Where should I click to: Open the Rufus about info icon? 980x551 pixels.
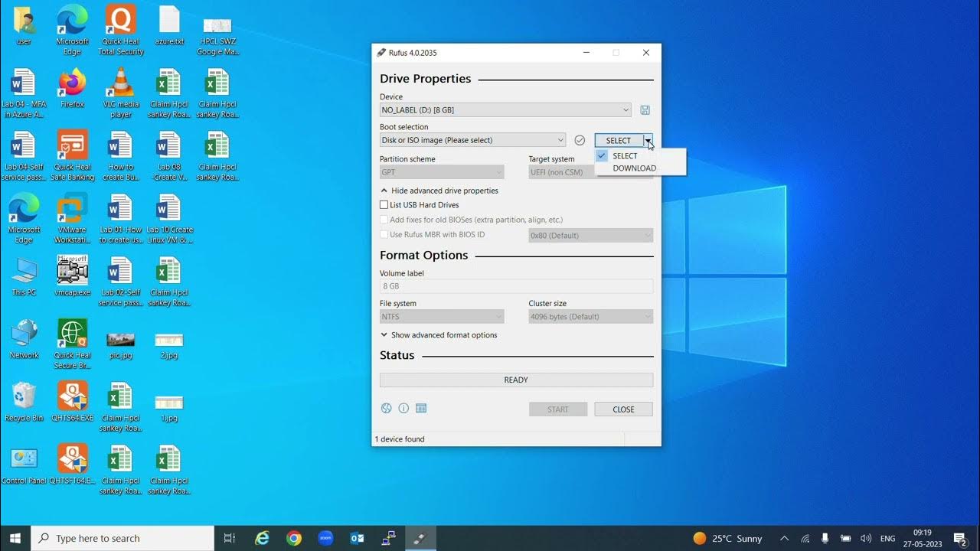click(403, 409)
